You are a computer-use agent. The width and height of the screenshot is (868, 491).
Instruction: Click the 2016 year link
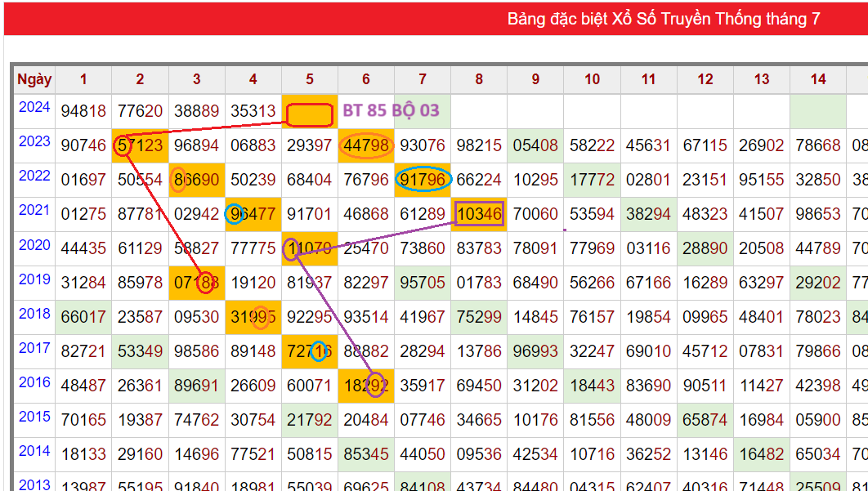click(34, 382)
